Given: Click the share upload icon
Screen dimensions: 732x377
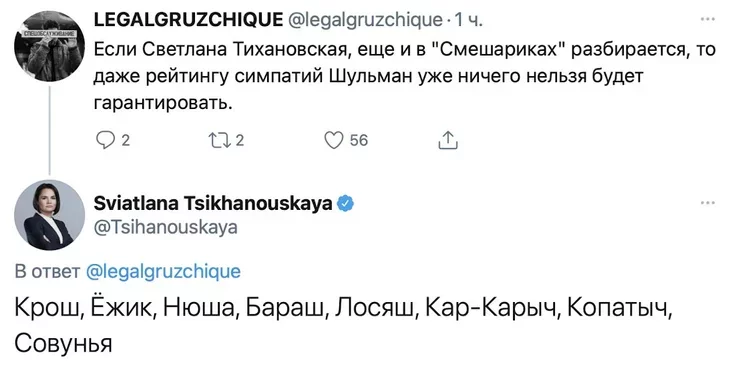Looking at the screenshot, I should point(448,140).
